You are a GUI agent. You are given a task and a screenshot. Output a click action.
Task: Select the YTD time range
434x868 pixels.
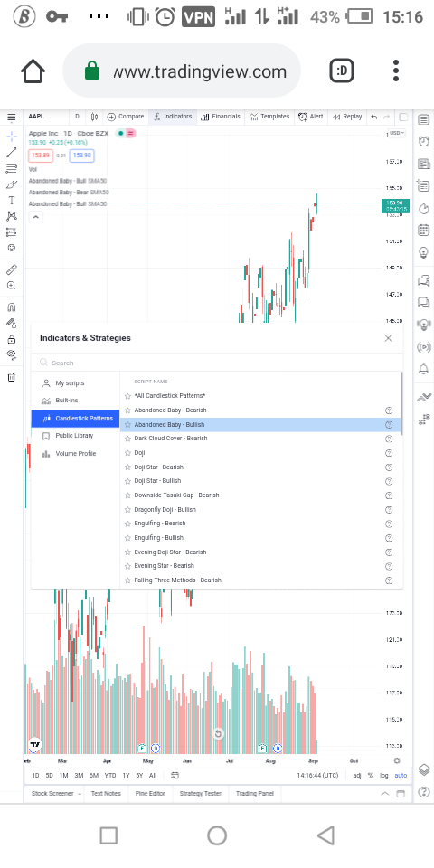coord(110,776)
